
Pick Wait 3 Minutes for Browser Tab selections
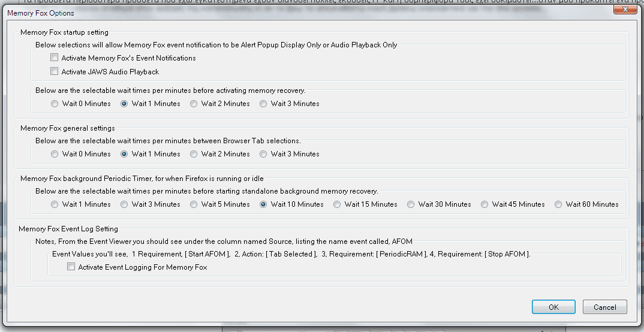[263, 154]
